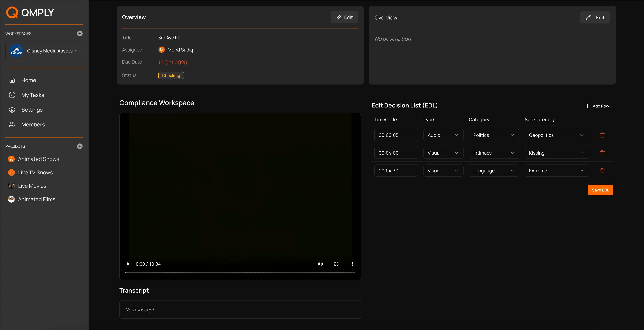Delete the Language Extreme EDL row
The image size is (644, 330).
[602, 171]
